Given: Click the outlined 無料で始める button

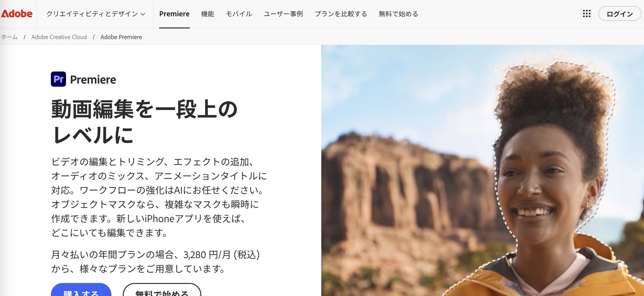Looking at the screenshot, I should tap(162, 290).
